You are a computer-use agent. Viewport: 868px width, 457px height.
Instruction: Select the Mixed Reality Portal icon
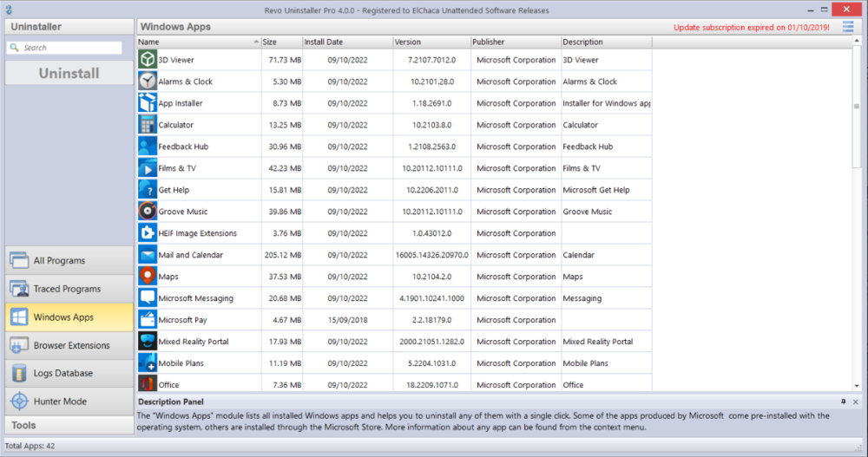tap(147, 342)
